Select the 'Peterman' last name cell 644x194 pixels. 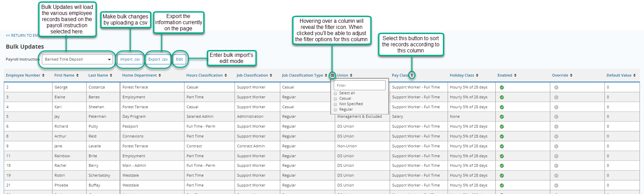pos(103,117)
